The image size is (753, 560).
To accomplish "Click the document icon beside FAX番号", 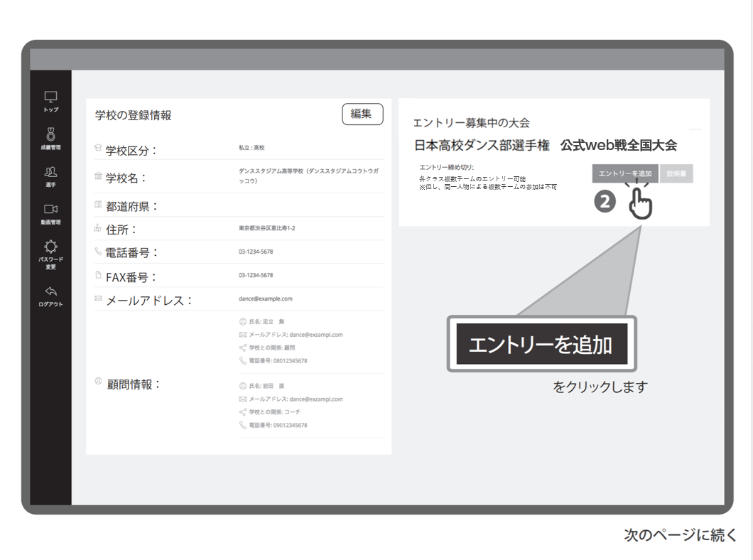I will coord(98,275).
